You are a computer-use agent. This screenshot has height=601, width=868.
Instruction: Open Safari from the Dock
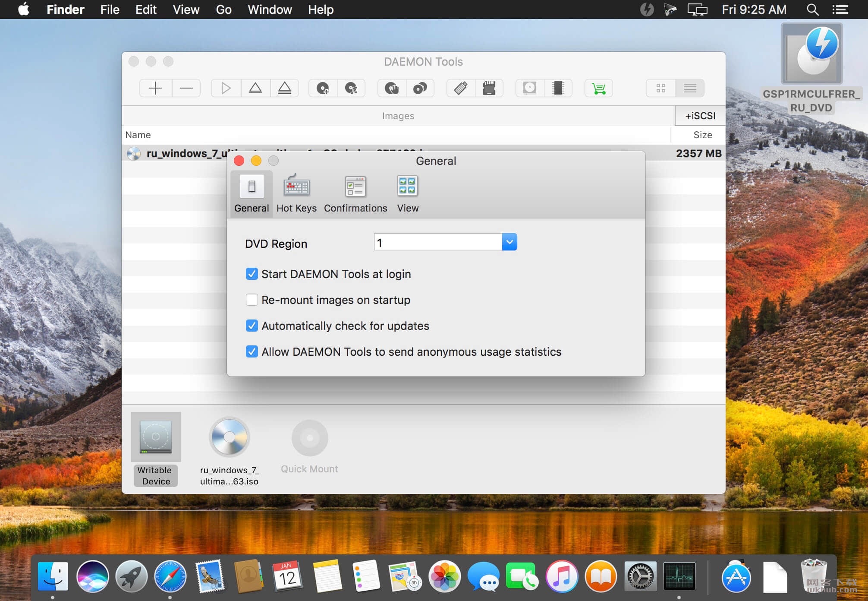tap(170, 576)
